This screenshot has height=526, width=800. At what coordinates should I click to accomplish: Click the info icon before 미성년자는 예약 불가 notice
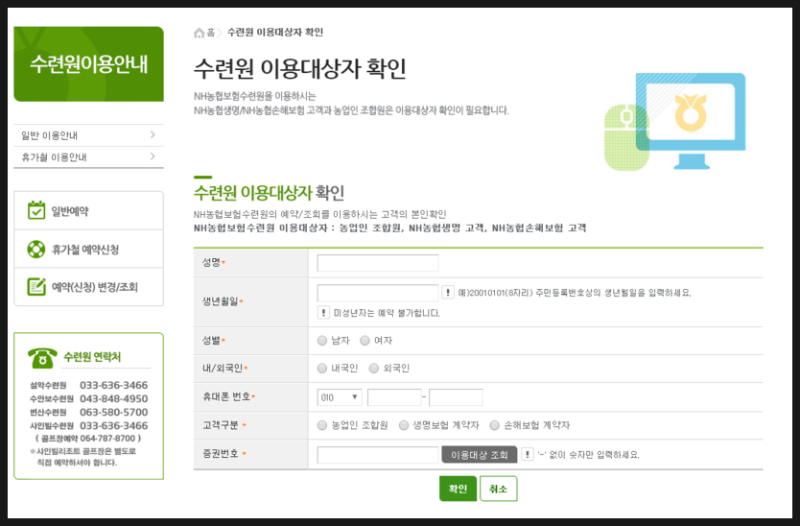[323, 312]
